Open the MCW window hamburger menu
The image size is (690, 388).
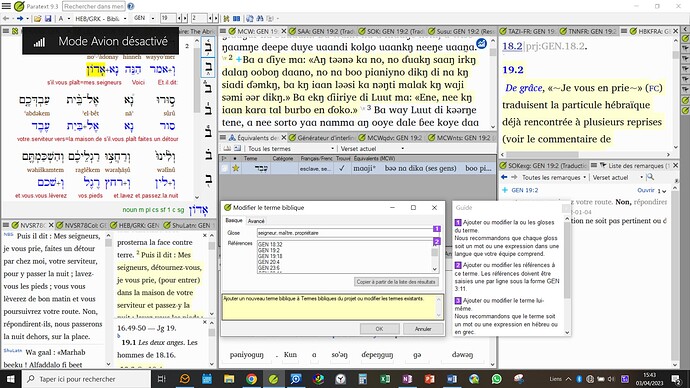click(223, 31)
